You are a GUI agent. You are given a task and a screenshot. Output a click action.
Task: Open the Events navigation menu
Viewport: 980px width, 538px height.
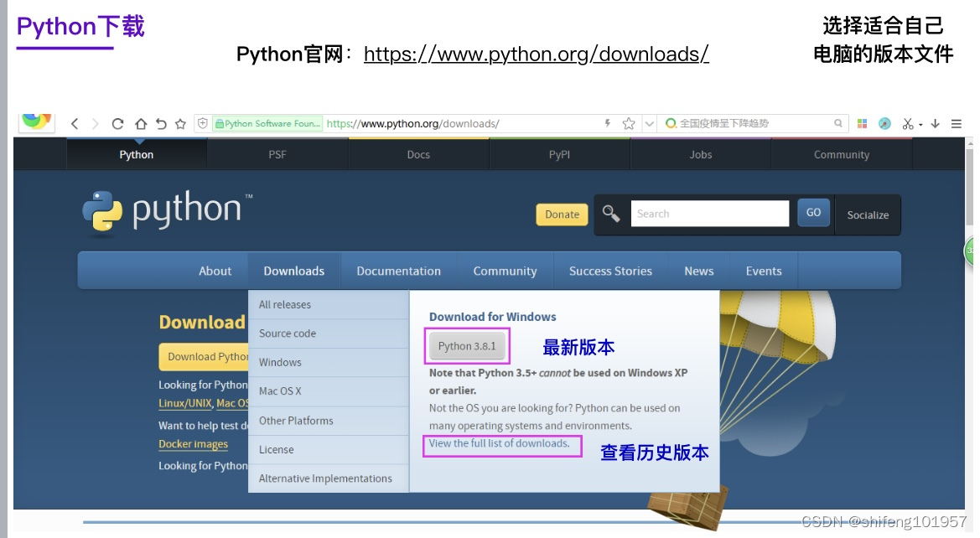tap(764, 271)
